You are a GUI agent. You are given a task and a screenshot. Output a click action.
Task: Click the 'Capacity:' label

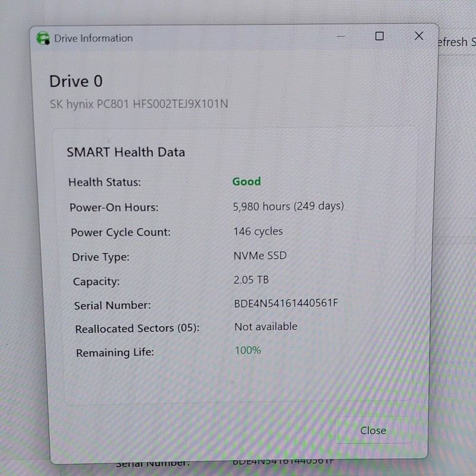(96, 281)
